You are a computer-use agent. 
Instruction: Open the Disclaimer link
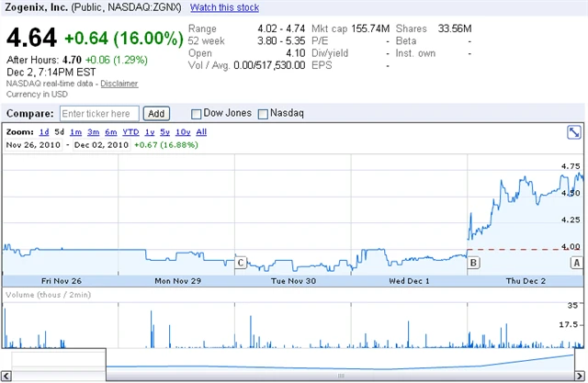pos(119,84)
